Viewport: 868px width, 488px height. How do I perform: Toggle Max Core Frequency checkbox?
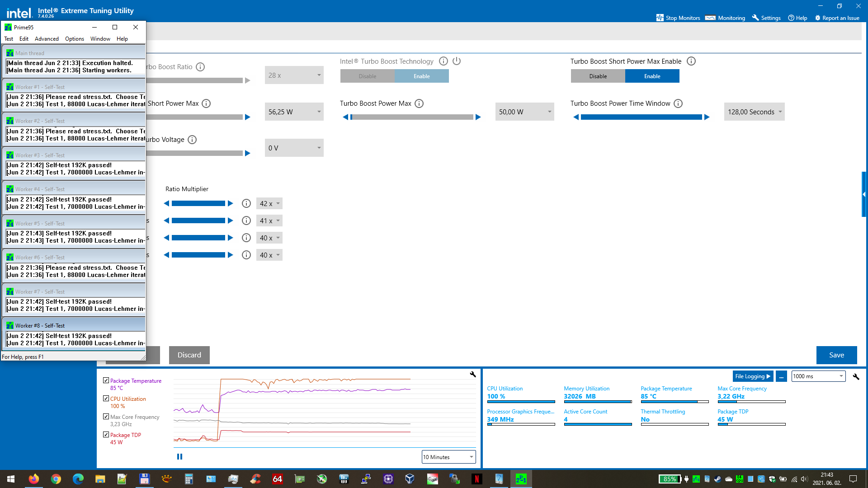(106, 417)
